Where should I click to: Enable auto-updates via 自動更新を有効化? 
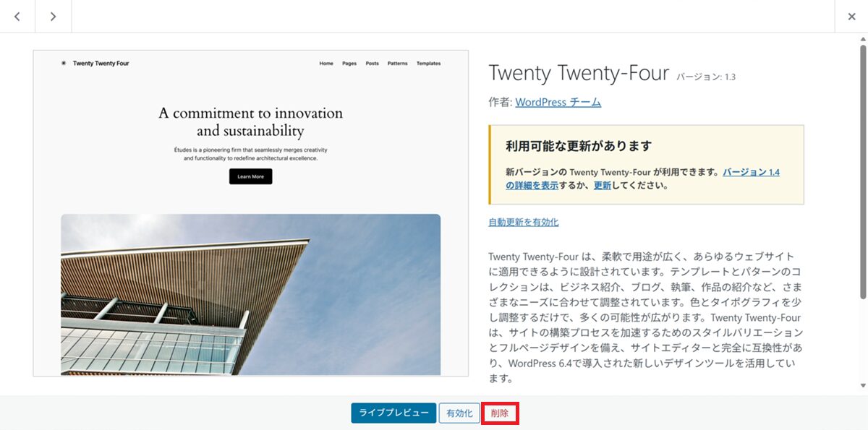(x=523, y=223)
